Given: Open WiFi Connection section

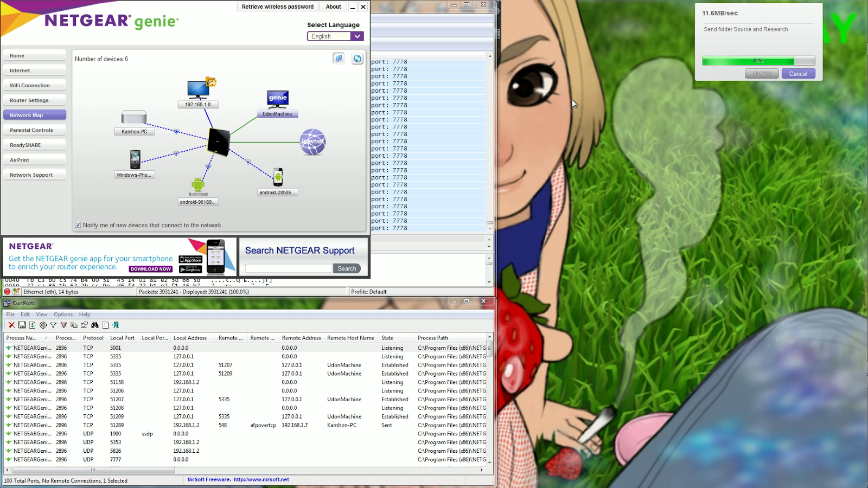Looking at the screenshot, I should [35, 85].
